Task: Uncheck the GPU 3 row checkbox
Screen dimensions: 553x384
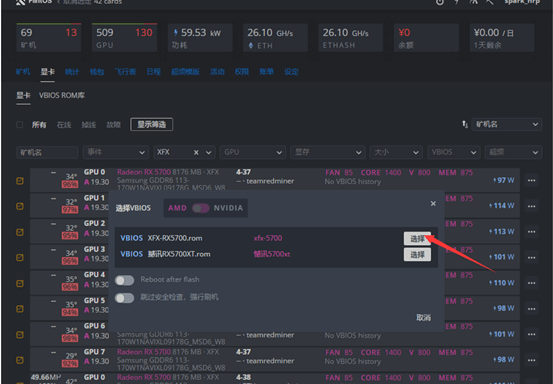Action: 20,258
